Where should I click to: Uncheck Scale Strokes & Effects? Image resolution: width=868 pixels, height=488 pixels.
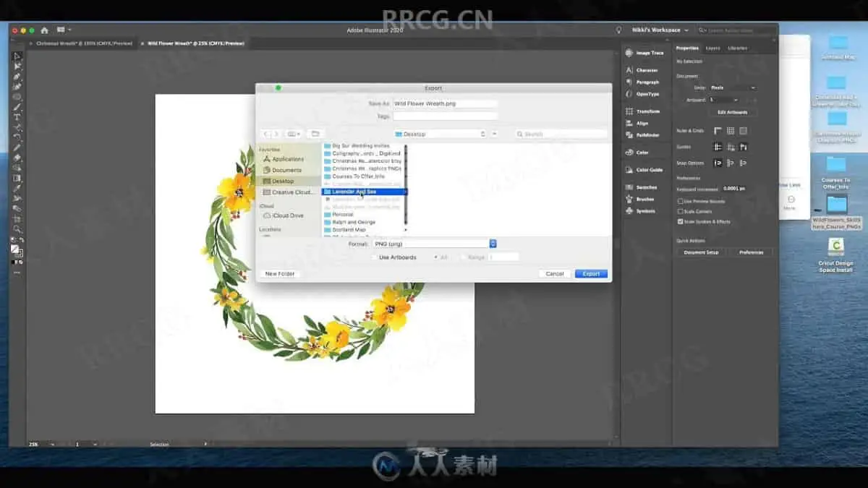[680, 221]
